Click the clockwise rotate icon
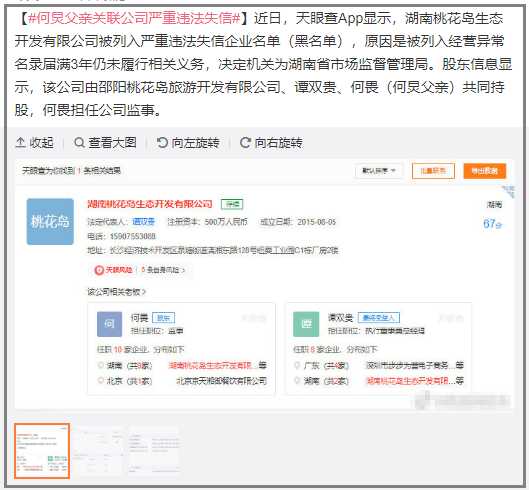The image size is (529, 490). [245, 143]
